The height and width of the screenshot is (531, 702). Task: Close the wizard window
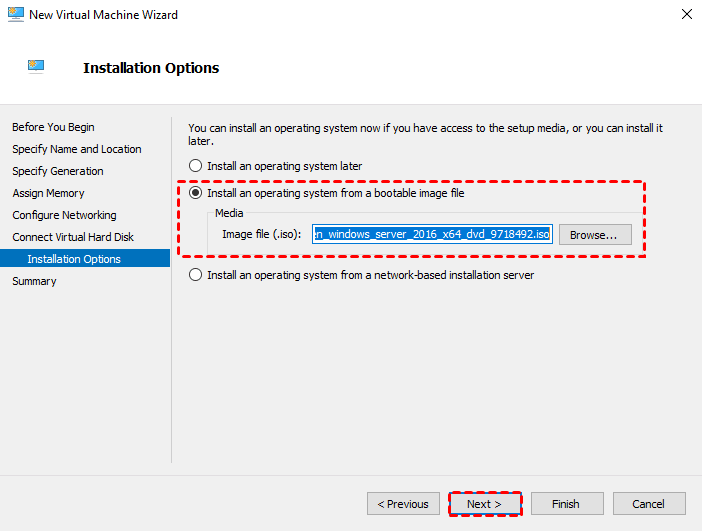[686, 14]
